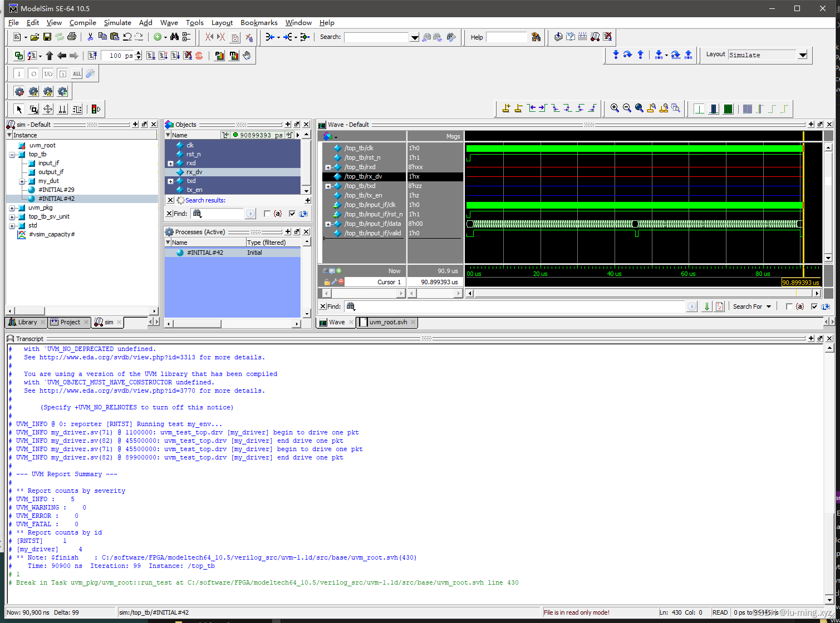The width and height of the screenshot is (840, 623).
Task: Click the binoculars Find icon
Action: pyautogui.click(x=174, y=37)
